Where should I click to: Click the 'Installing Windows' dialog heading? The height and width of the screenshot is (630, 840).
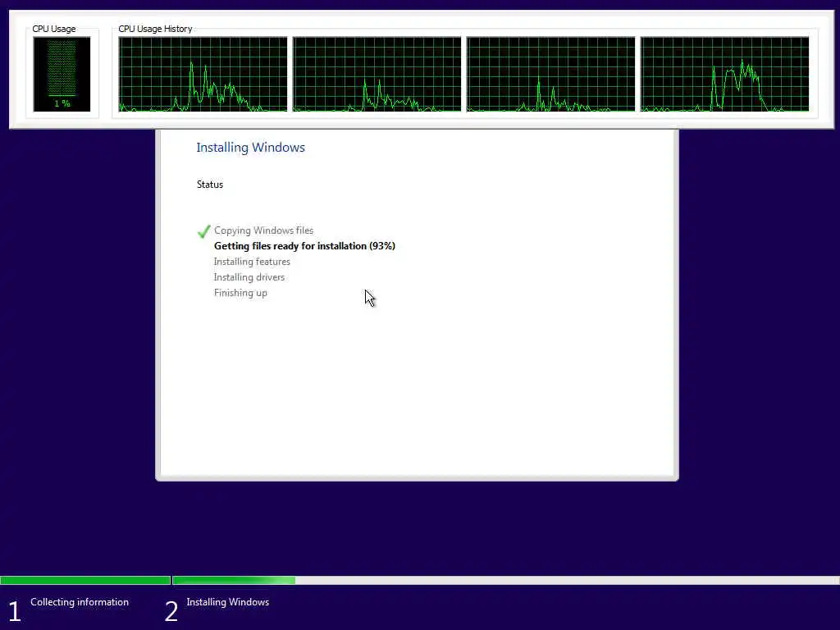coord(251,148)
